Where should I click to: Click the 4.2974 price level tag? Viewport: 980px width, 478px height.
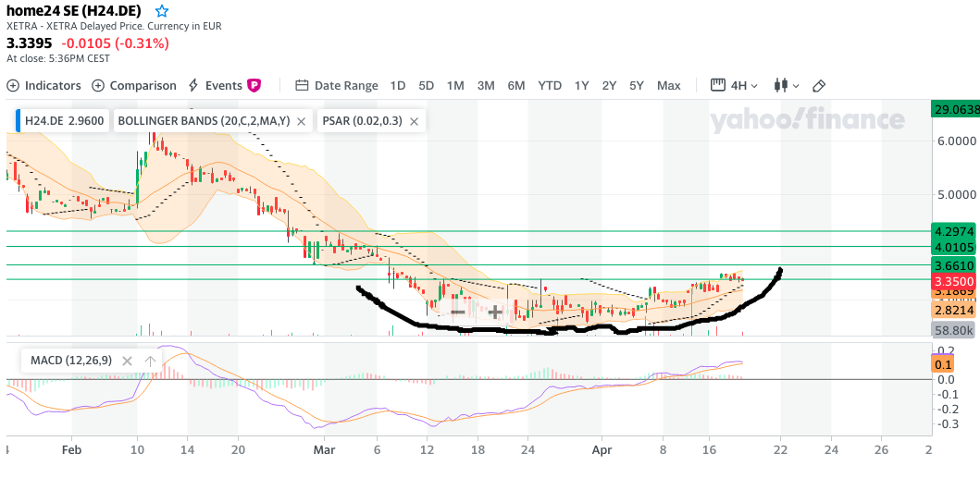(x=952, y=231)
